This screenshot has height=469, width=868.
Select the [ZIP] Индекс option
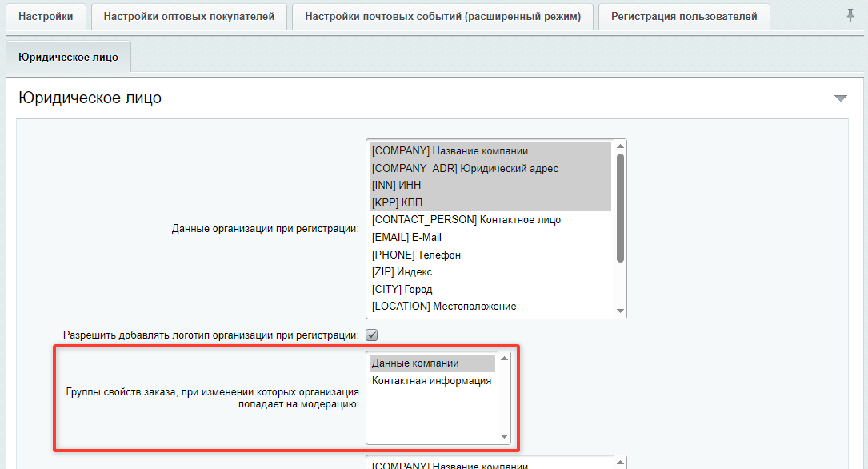(x=491, y=272)
